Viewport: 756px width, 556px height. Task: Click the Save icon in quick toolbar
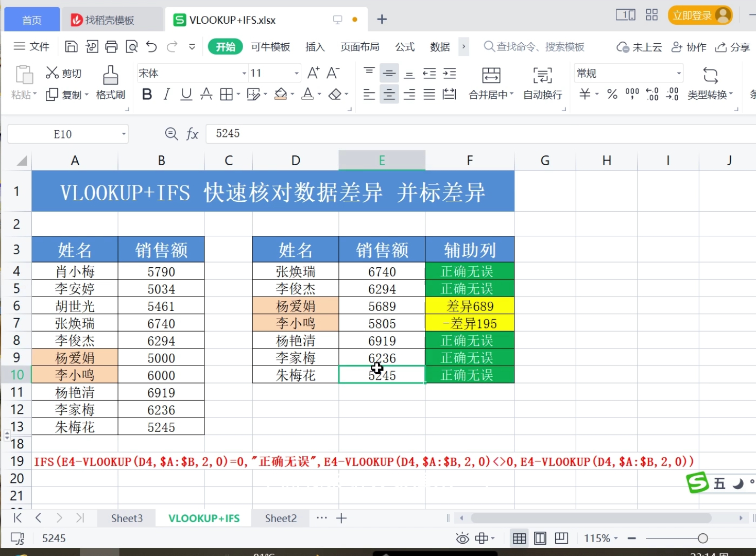[71, 47]
